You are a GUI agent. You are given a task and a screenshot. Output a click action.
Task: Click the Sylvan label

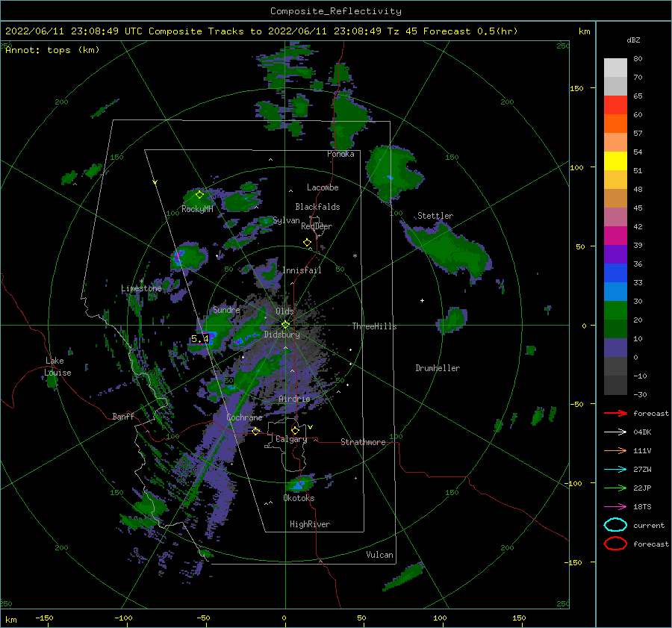point(286,220)
